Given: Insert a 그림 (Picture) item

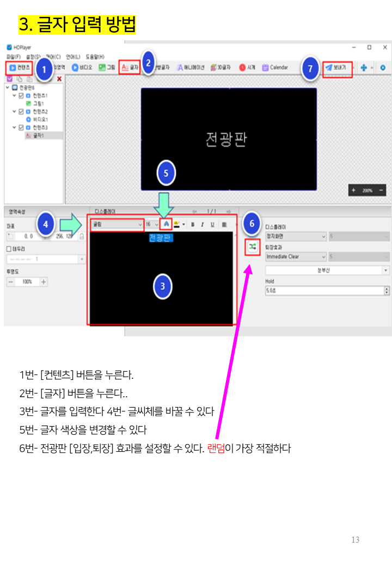Looking at the screenshot, I should [107, 68].
